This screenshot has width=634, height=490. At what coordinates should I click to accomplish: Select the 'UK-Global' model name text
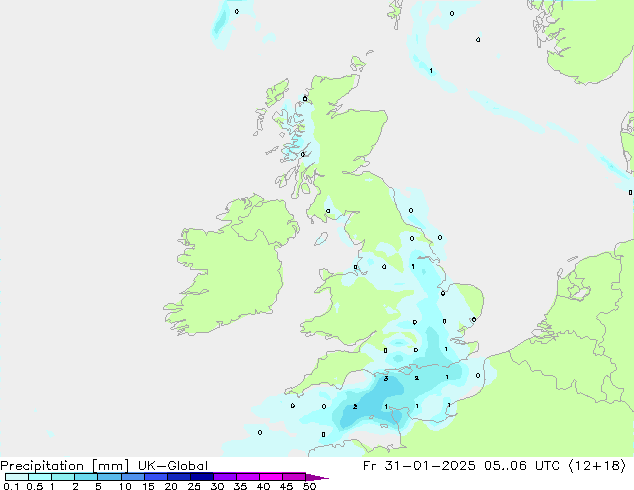(x=173, y=466)
